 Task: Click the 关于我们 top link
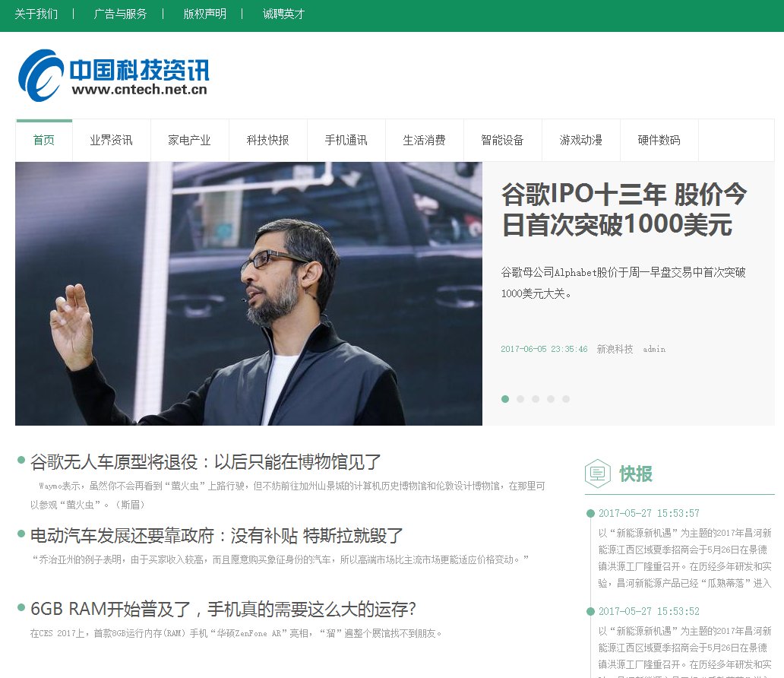click(36, 14)
